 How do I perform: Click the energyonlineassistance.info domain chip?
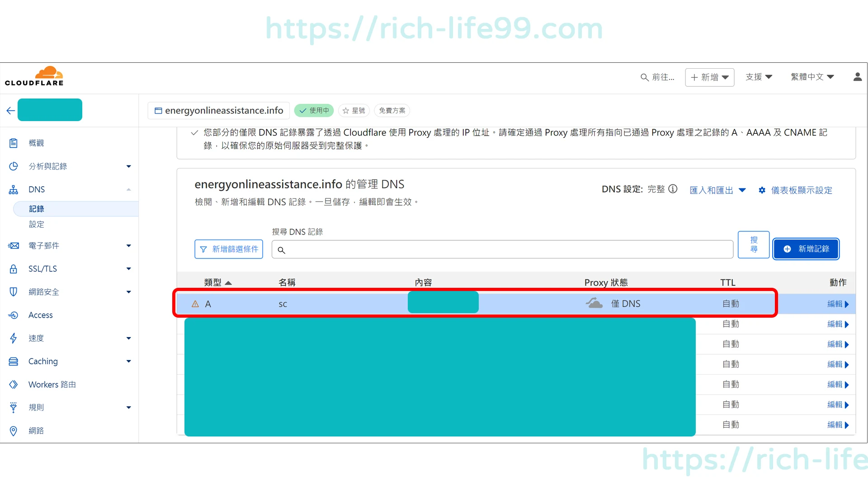tap(219, 111)
